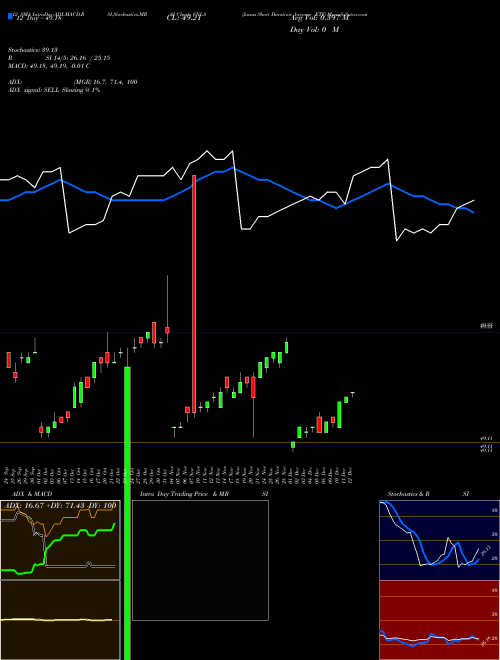
Task: Click the '(MGR) 16.7, 71.4, 100' ADX values
Action: (x=106, y=82)
